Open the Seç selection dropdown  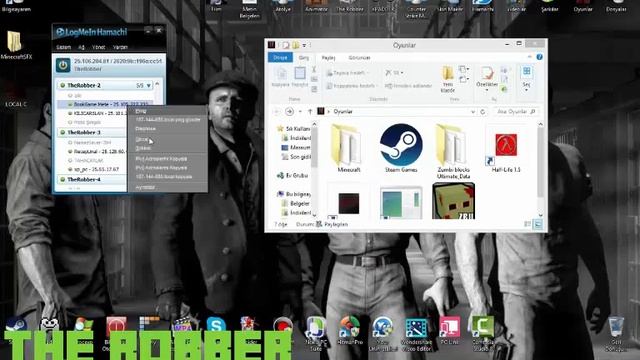click(x=527, y=79)
